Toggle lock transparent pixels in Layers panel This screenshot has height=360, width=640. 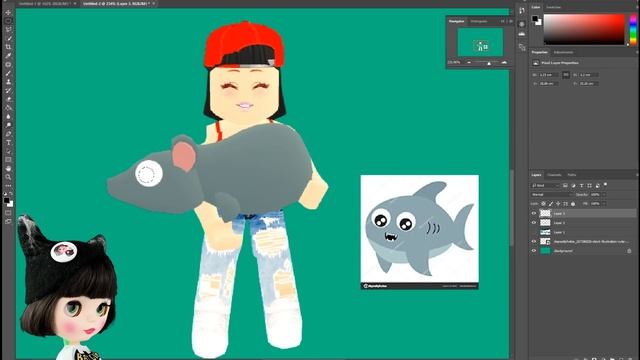(543, 203)
